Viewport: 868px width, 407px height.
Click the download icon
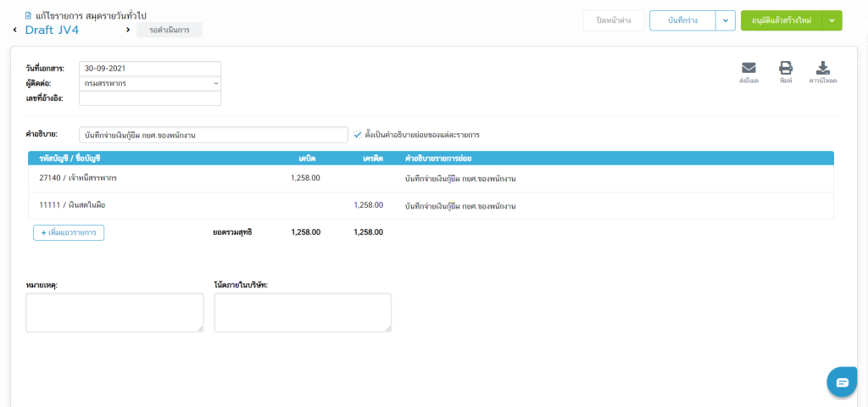822,70
